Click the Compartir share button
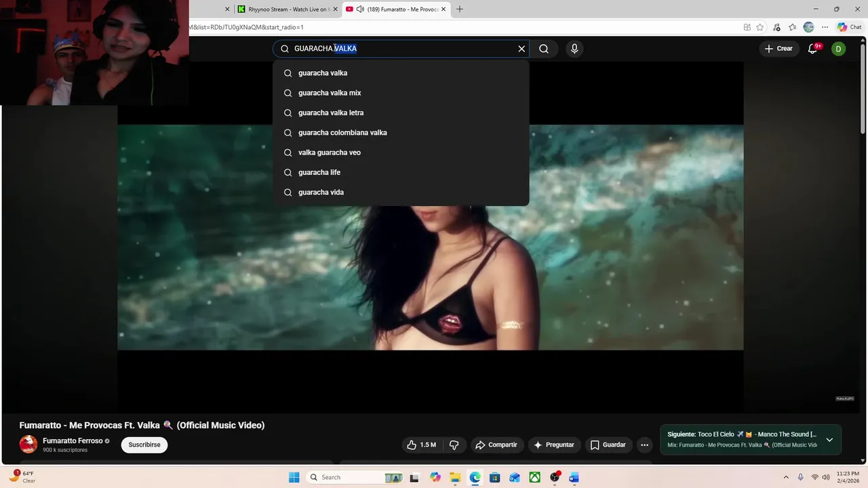Image resolution: width=868 pixels, height=488 pixels. [496, 445]
